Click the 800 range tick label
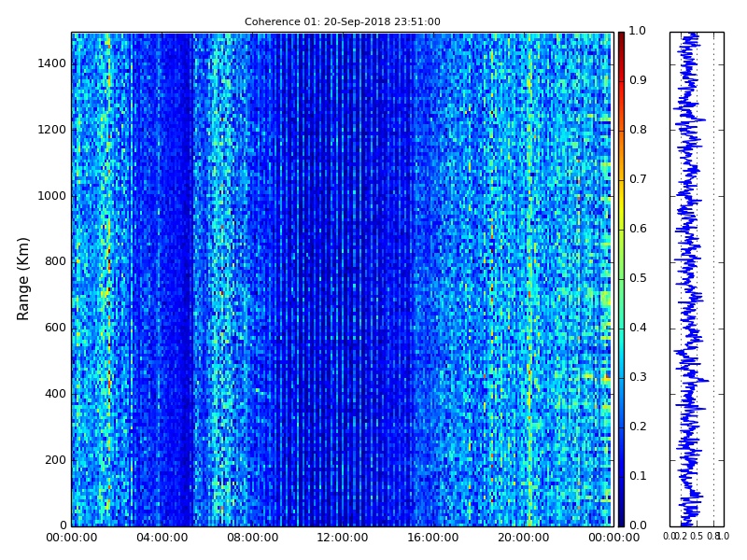Image resolution: width=747 pixels, height=560 pixels. click(x=55, y=261)
